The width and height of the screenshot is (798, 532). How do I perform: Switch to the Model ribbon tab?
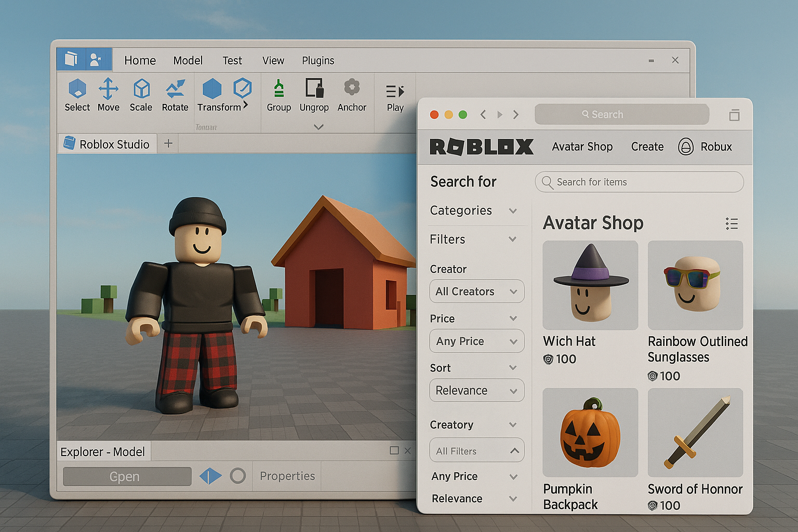188,60
